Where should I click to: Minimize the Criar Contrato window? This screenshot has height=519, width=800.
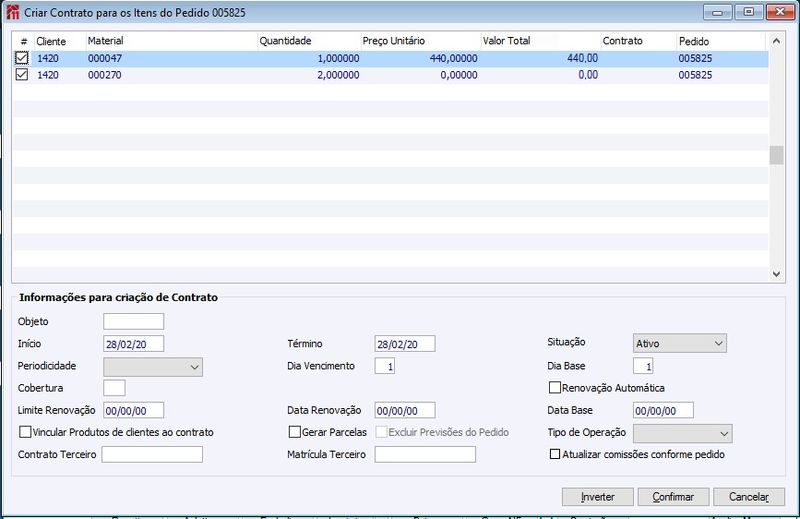tap(717, 12)
